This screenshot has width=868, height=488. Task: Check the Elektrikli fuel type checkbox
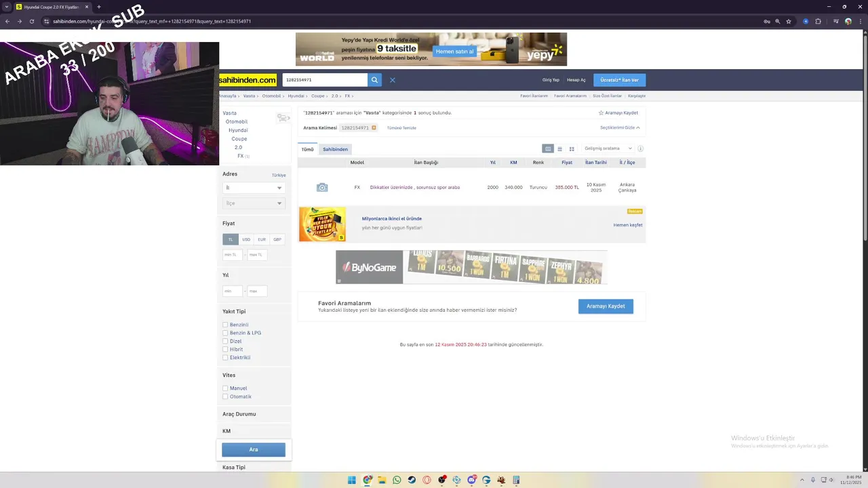pos(225,357)
